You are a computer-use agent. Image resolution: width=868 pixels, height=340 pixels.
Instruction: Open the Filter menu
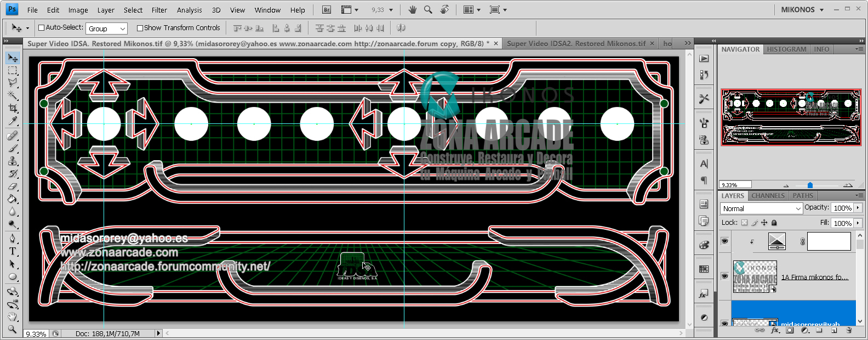159,10
